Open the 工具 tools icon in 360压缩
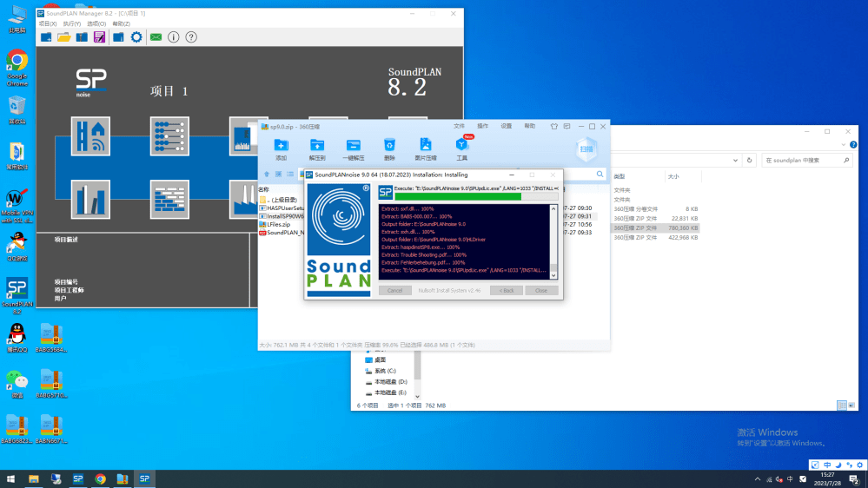Screen dimensions: 868x488 (x=461, y=148)
